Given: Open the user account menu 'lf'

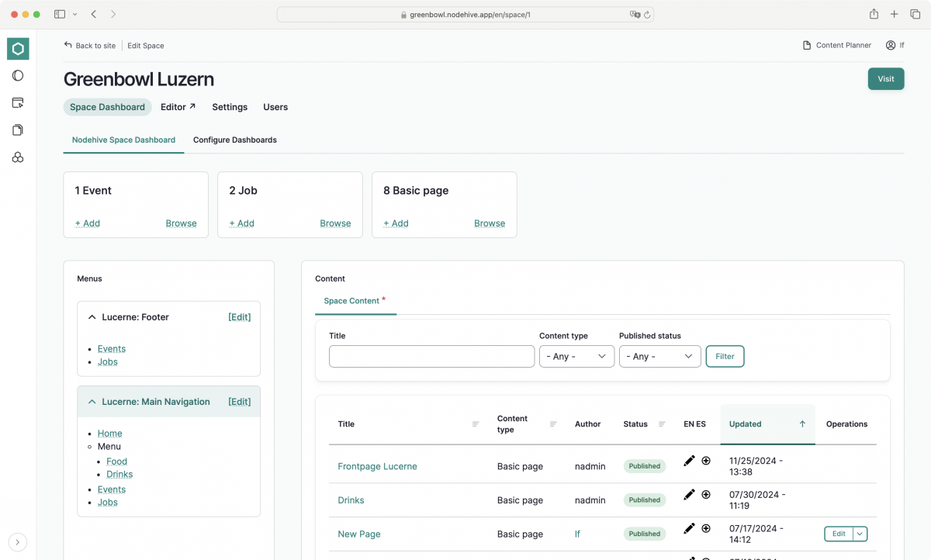Looking at the screenshot, I should pyautogui.click(x=895, y=46).
